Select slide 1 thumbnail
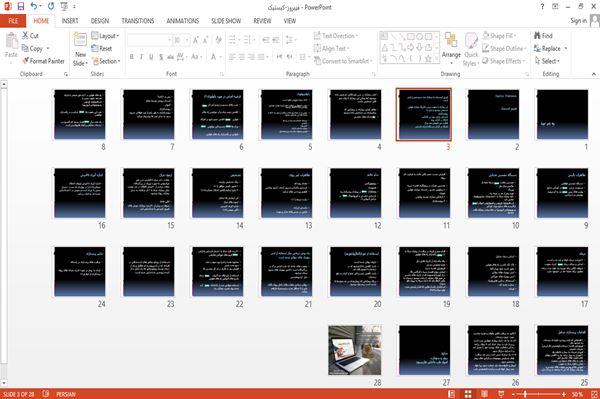Viewport: 600px width, 399px height. (x=562, y=114)
